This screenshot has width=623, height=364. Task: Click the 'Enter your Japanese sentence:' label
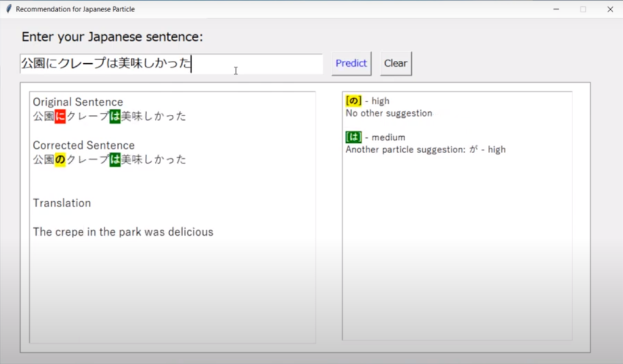pyautogui.click(x=112, y=37)
